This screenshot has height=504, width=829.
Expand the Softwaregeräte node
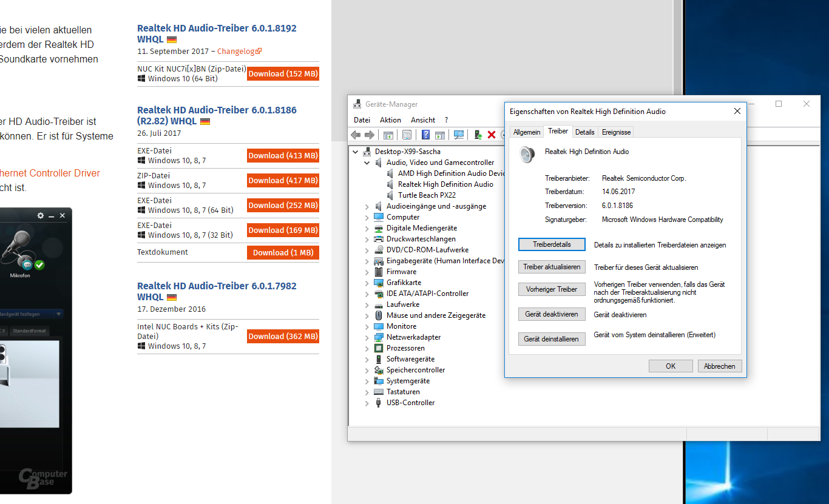pyautogui.click(x=367, y=360)
